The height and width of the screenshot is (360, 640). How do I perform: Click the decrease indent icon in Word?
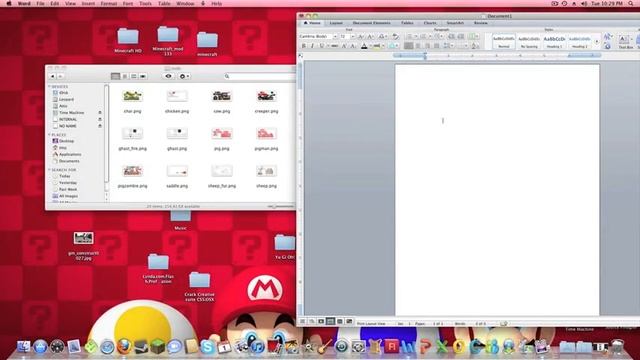[x=451, y=37]
